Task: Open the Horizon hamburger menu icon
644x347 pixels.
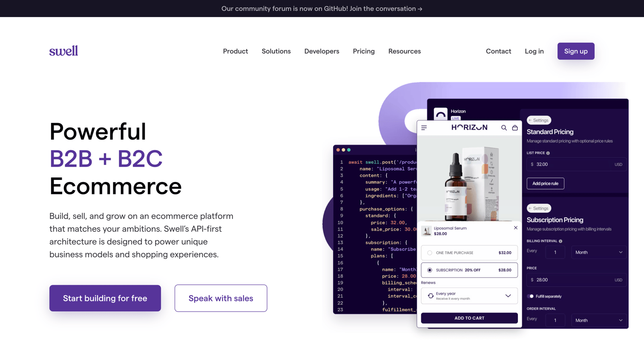Action: [424, 127]
